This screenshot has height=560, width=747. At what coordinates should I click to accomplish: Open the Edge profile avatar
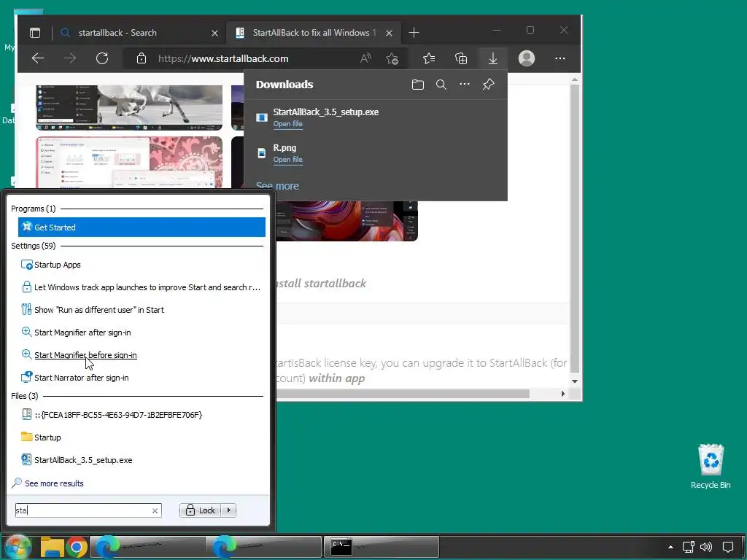point(527,58)
